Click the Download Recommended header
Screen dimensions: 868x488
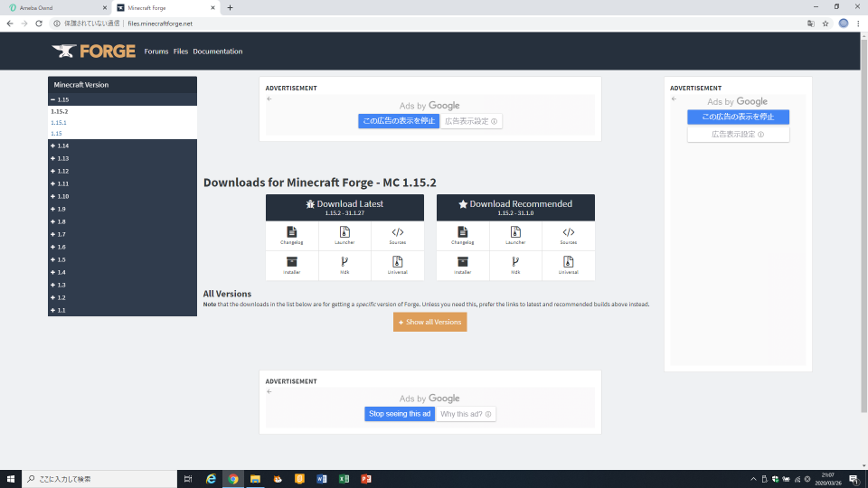(x=516, y=208)
